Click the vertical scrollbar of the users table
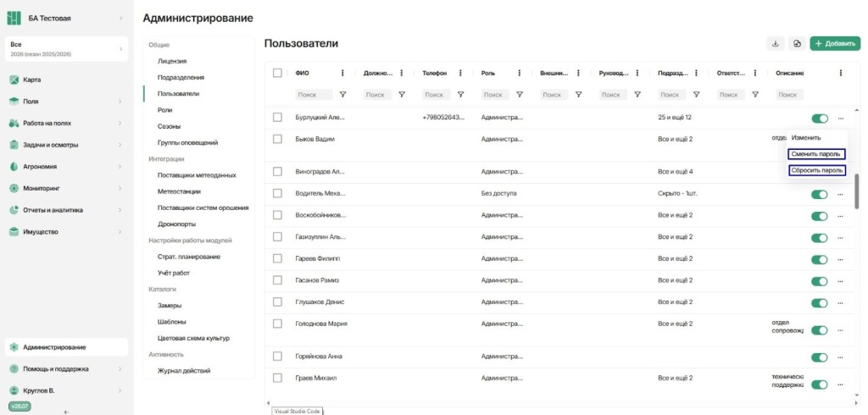The image size is (868, 415). (x=858, y=191)
